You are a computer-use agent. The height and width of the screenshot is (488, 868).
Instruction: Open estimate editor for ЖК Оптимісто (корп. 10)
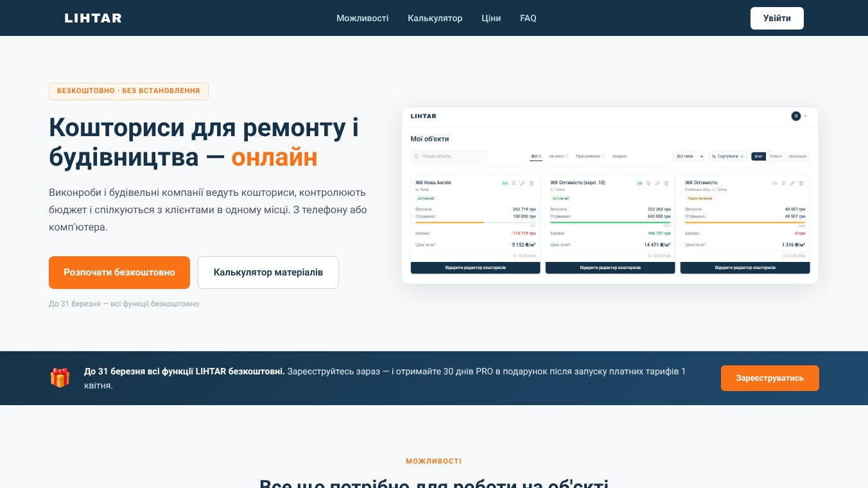611,268
